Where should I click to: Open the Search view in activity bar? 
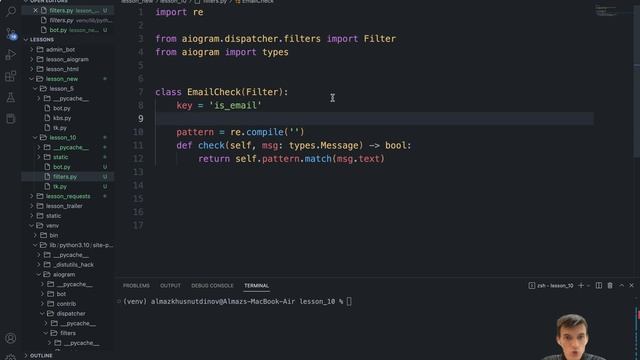tap(11, 11)
